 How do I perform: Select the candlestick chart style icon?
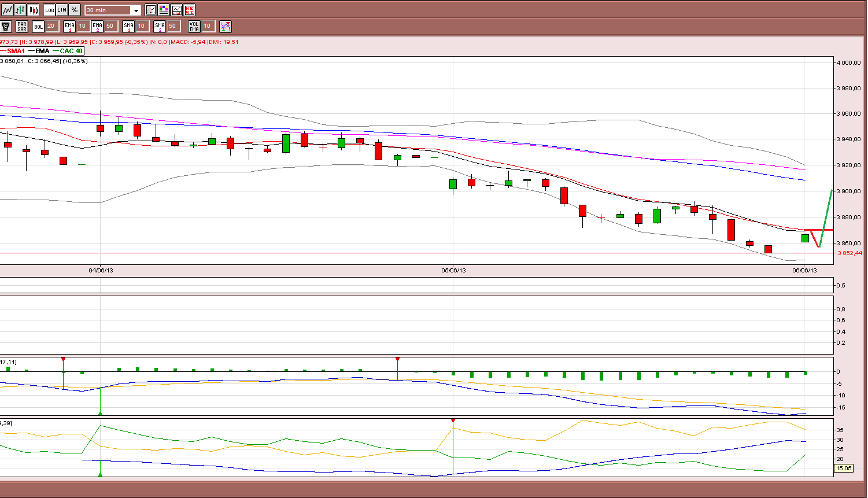pos(34,10)
